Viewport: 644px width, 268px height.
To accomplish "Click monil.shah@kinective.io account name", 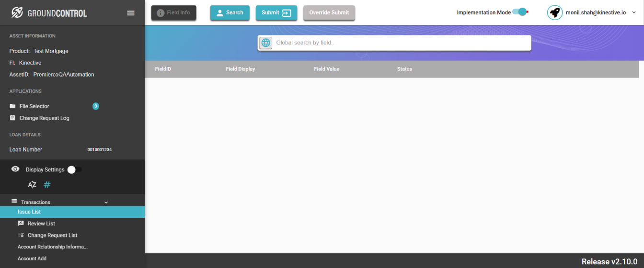I will tap(596, 12).
